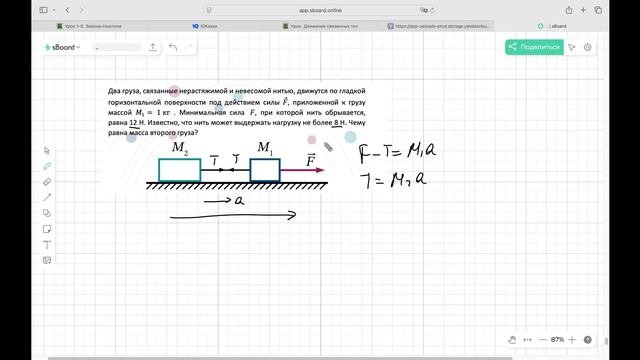The height and width of the screenshot is (360, 640).
Task: Open the three-dots more options menu
Action: [x=527, y=340]
